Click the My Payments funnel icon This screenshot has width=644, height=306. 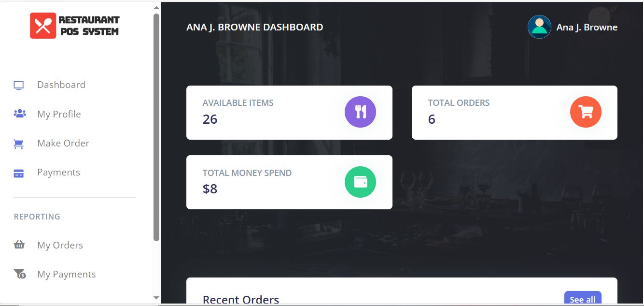[20, 275]
